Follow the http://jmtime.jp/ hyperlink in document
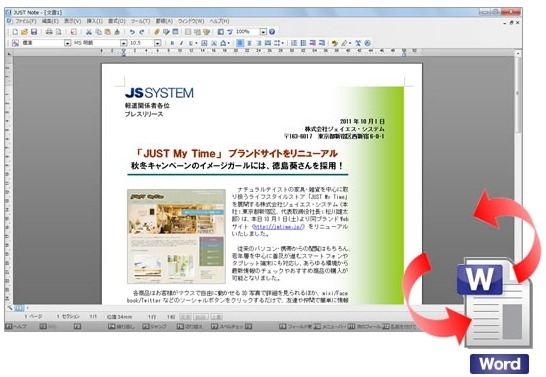Viewport: 546px width, 377px height. pos(278,227)
